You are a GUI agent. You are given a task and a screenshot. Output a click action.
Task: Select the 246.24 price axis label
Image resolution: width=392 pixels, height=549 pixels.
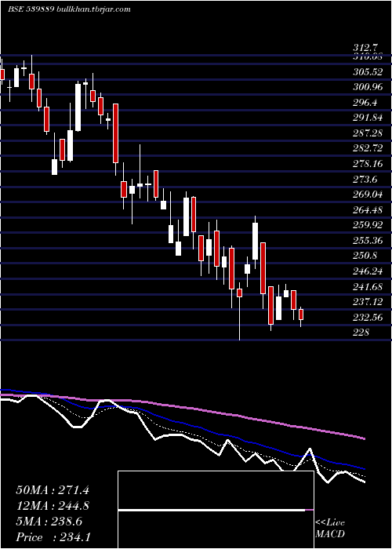[368, 271]
